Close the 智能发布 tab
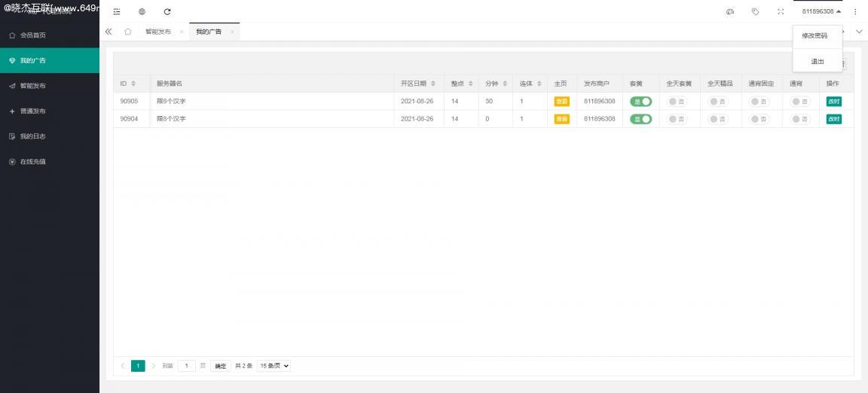868x393 pixels. point(182,32)
